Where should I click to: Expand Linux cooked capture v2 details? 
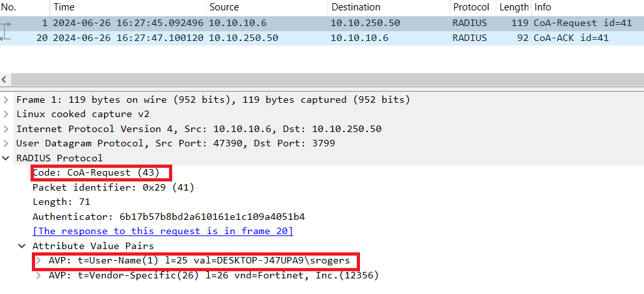[6, 114]
